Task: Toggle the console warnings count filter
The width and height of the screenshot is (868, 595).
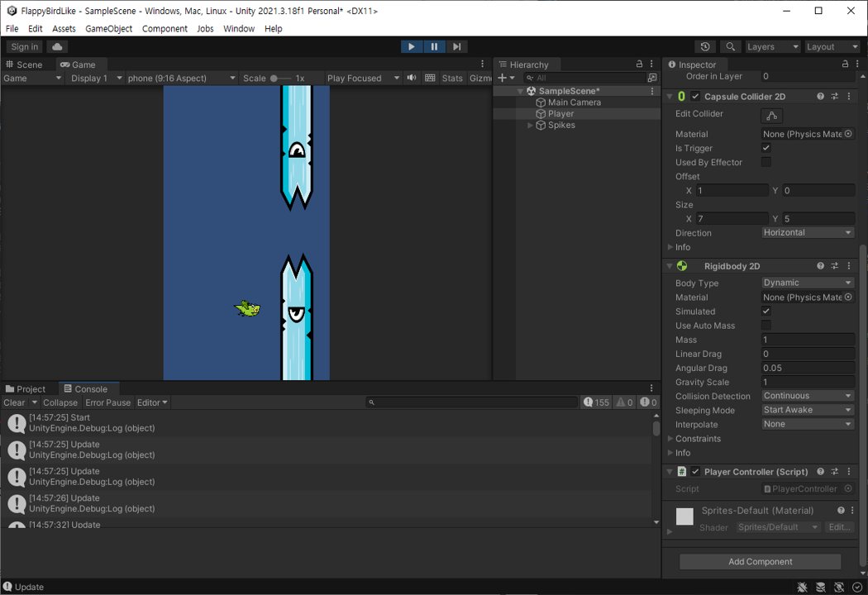Action: [x=624, y=402]
